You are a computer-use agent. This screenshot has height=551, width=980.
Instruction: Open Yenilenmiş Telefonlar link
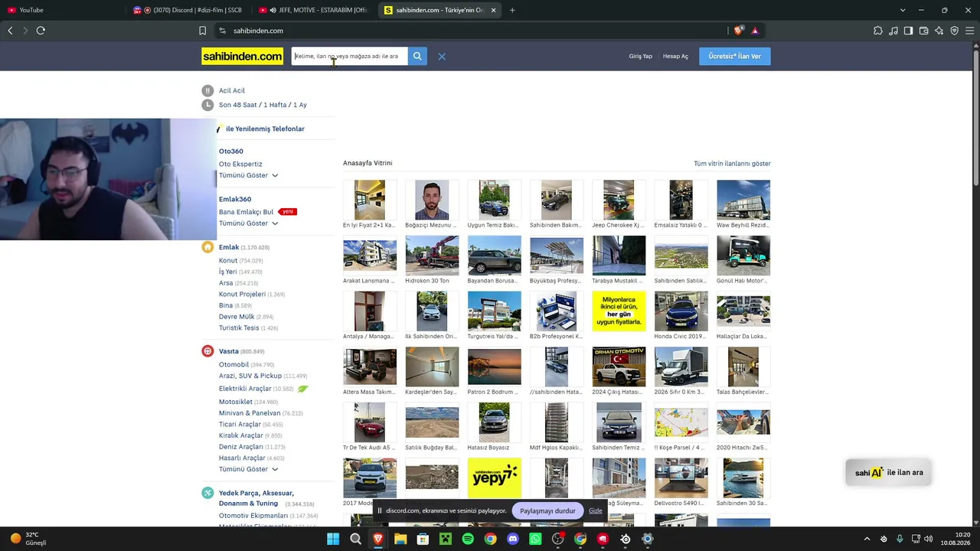(265, 129)
